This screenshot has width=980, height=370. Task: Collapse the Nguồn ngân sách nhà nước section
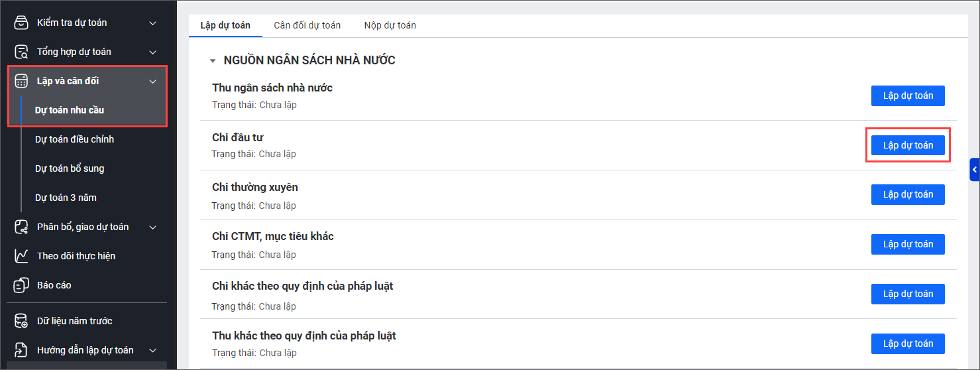pyautogui.click(x=213, y=61)
